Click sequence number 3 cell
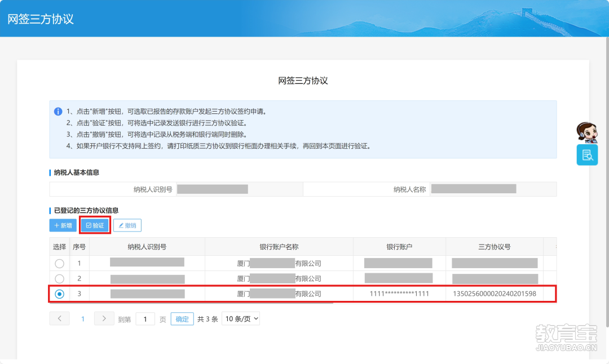Viewport: 609px width, 364px height. [80, 294]
